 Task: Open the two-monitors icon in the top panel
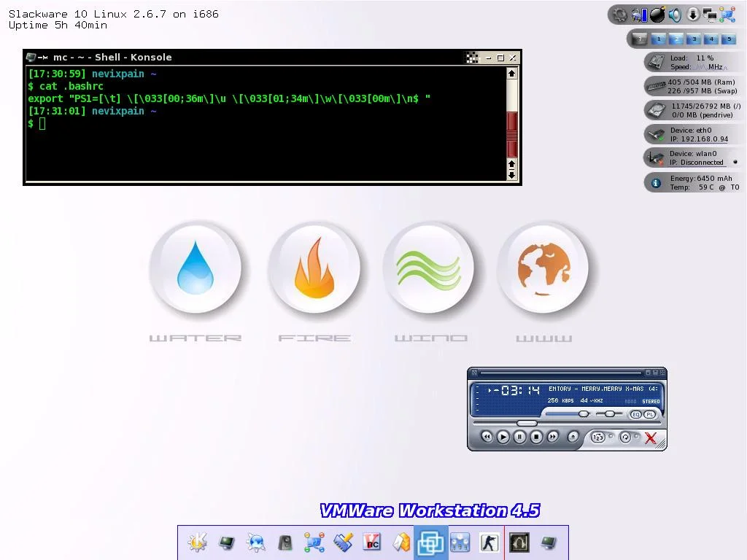pyautogui.click(x=711, y=15)
